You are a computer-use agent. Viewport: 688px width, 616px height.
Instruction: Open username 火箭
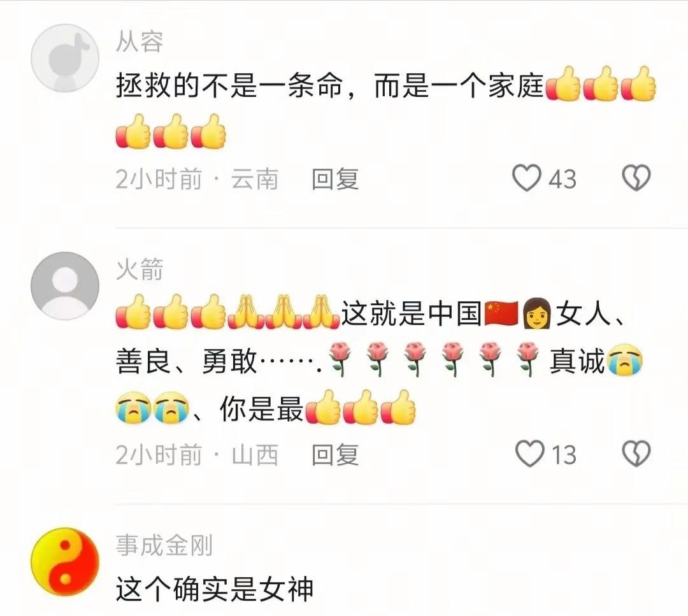click(140, 269)
